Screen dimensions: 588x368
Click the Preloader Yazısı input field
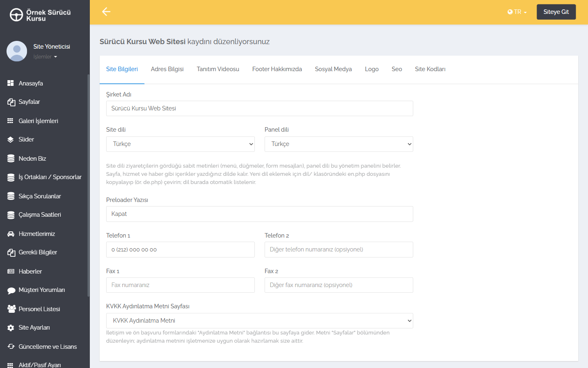pyautogui.click(x=260, y=214)
